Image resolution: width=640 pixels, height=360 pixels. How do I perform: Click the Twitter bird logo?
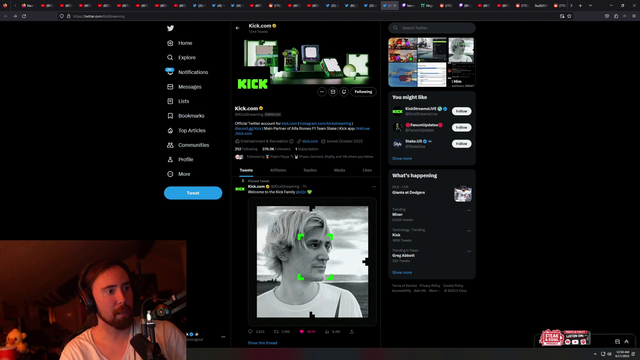coord(170,28)
